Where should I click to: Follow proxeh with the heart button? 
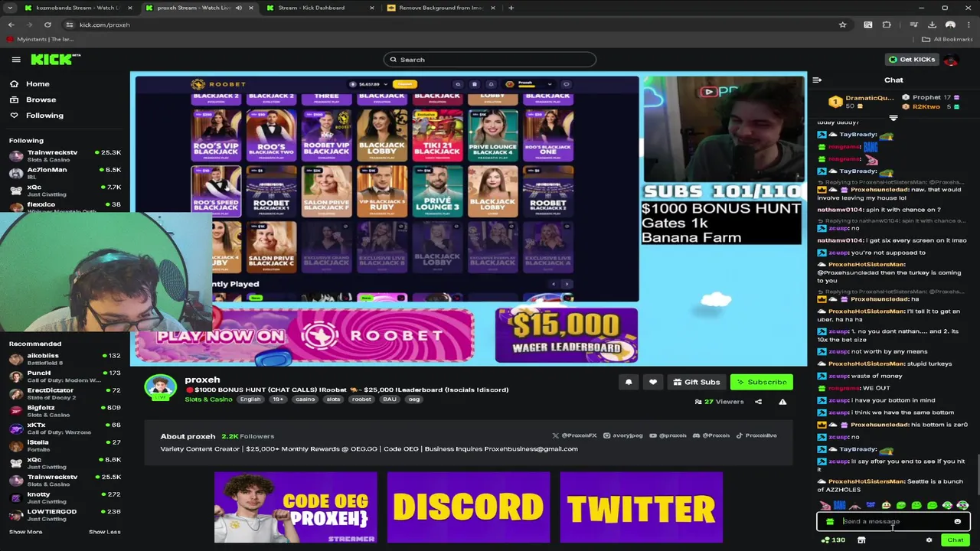652,382
